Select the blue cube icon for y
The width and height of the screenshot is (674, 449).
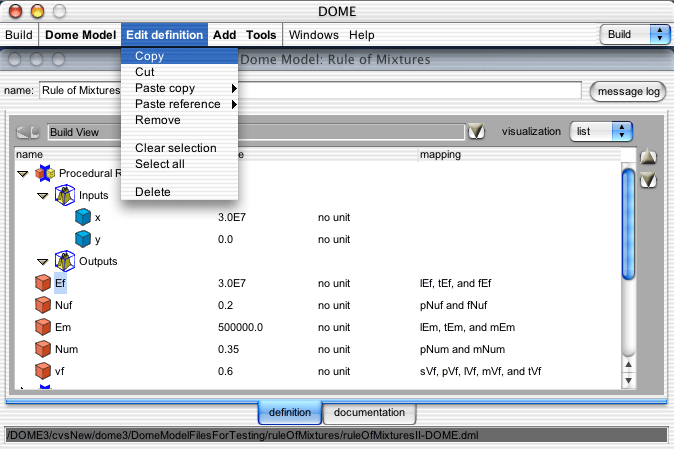[x=83, y=239]
